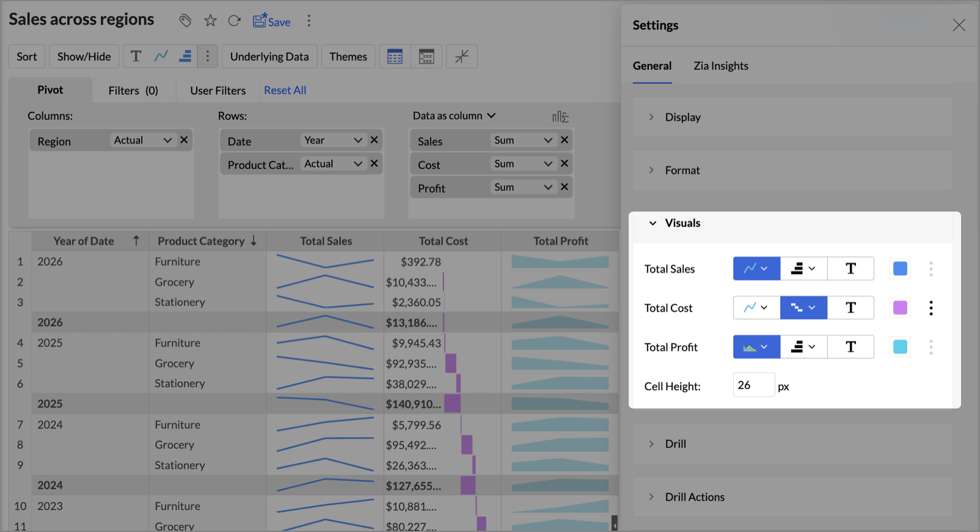This screenshot has width=980, height=532.
Task: Click the Underlying Data button
Action: click(269, 56)
